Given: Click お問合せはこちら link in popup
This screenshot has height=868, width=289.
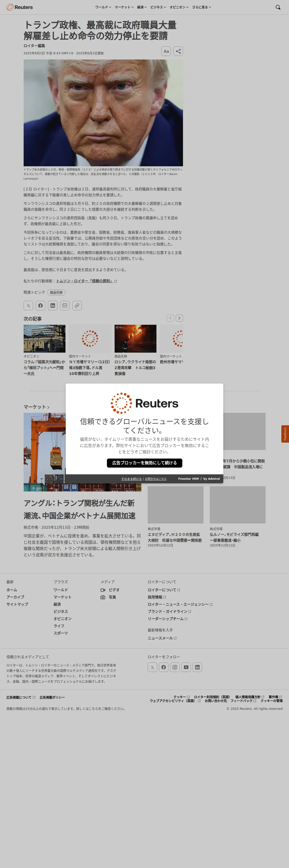Looking at the screenshot, I should click(x=156, y=479).
